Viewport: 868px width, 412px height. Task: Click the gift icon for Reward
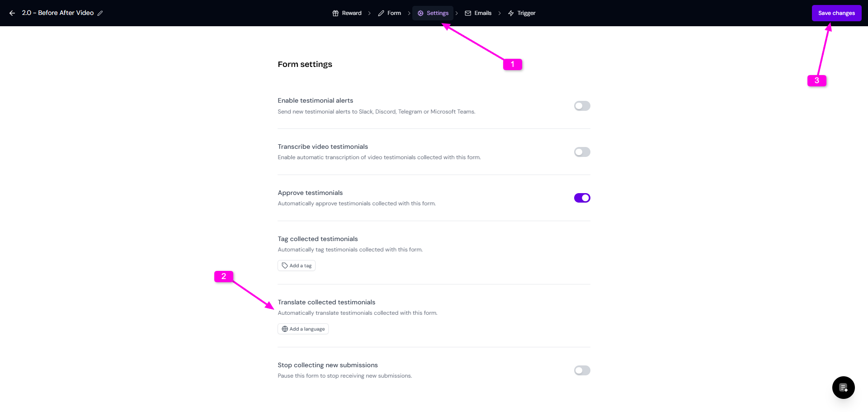[335, 13]
